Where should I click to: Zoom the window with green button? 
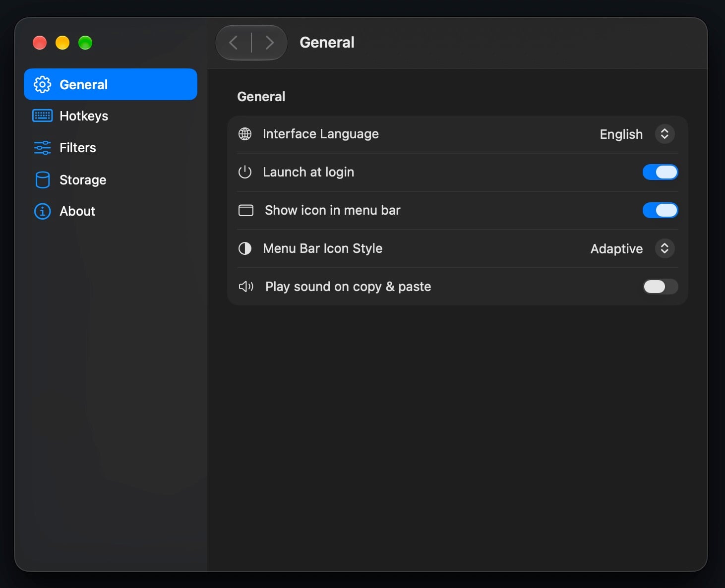click(85, 43)
